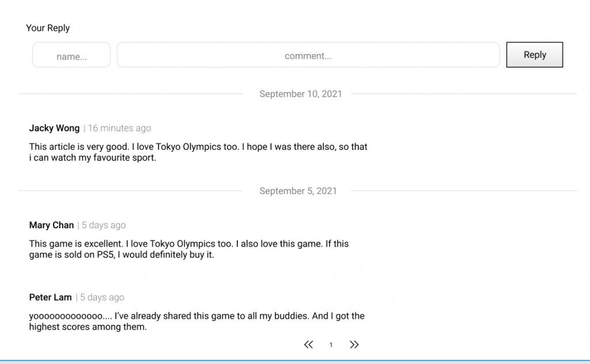Click commenter name Jacky Wong

pos(54,128)
